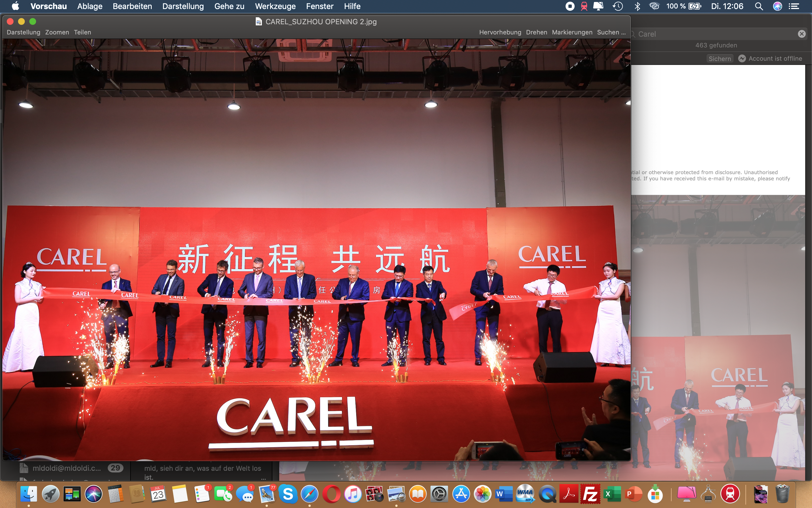Activate Siri from the menu bar

[x=777, y=6]
